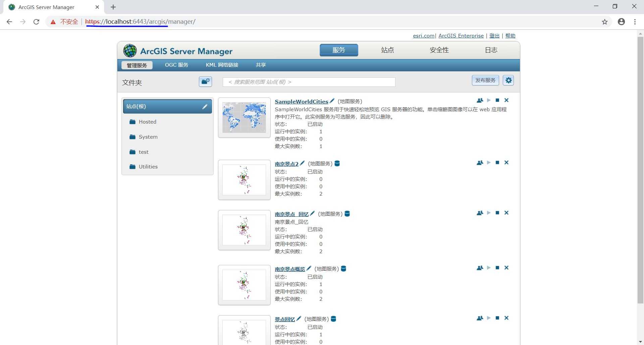The width and height of the screenshot is (644, 345).
Task: Select 共享 sub-tab
Action: [261, 65]
